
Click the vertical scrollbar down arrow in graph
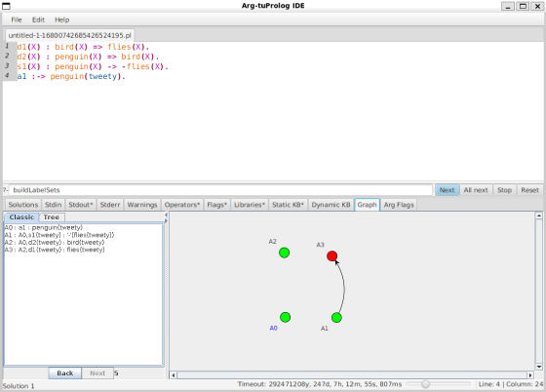pyautogui.click(x=538, y=367)
